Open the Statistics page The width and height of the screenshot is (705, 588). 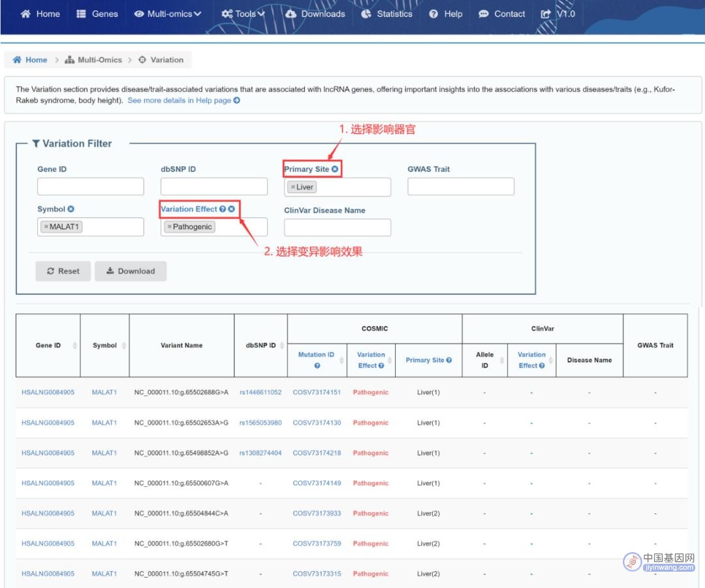386,14
